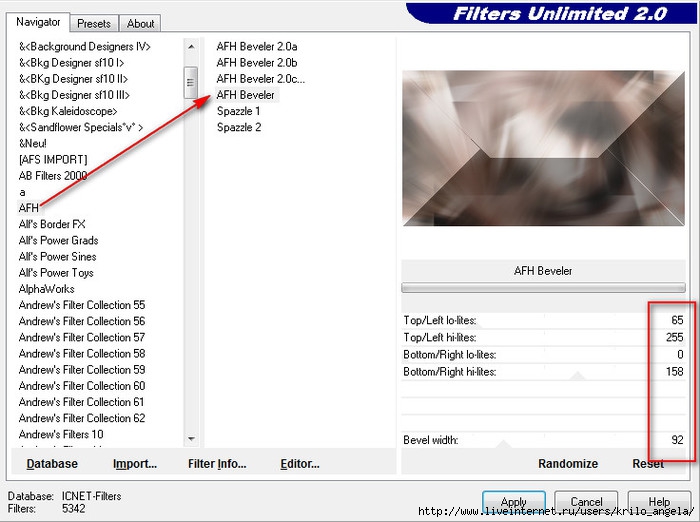700x522 pixels.
Task: Click the category list scroll-down arrow
Action: pos(191,438)
